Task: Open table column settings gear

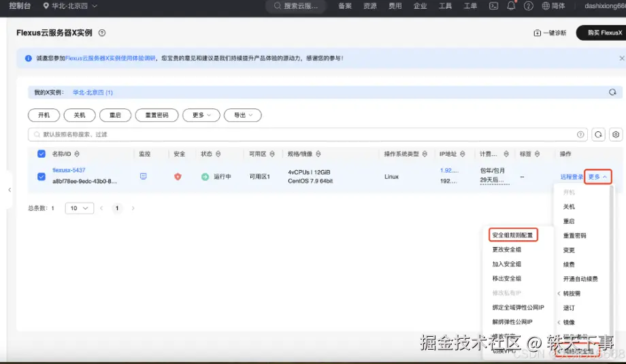Action: (616, 135)
